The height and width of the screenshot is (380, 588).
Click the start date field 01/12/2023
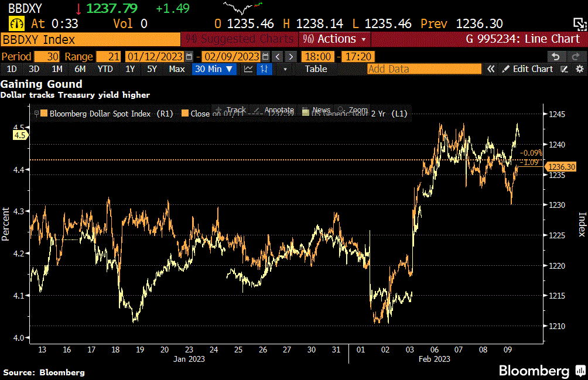click(x=155, y=57)
